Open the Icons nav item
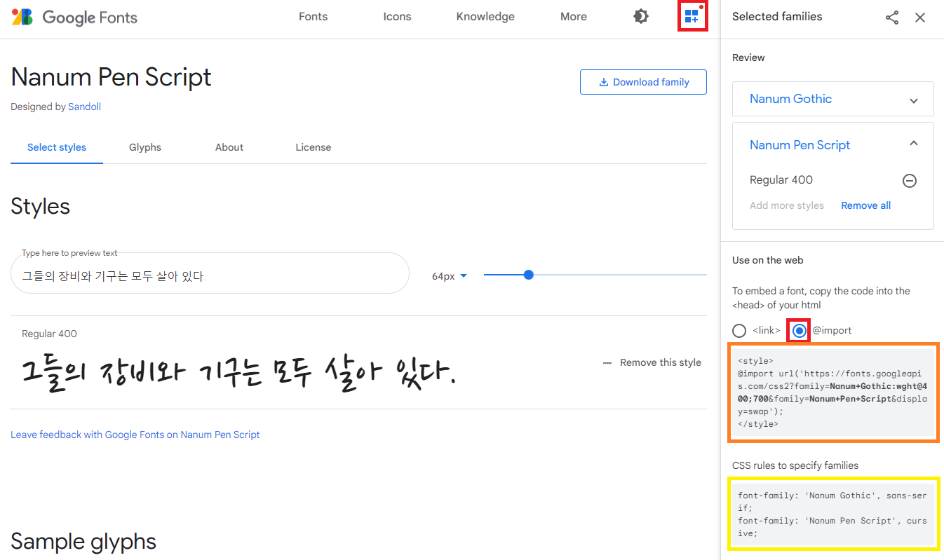The image size is (944, 560). [x=397, y=17]
